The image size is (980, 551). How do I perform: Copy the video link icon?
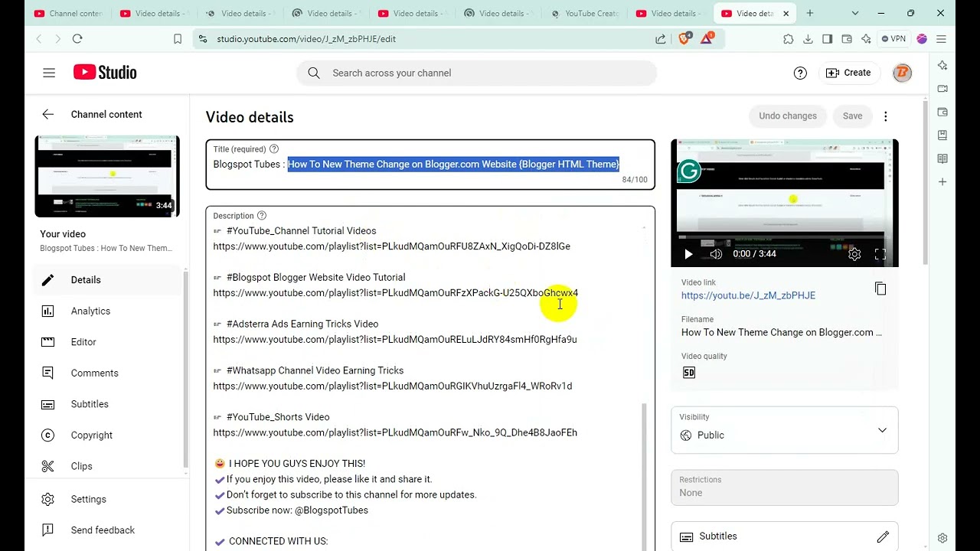[x=880, y=289]
